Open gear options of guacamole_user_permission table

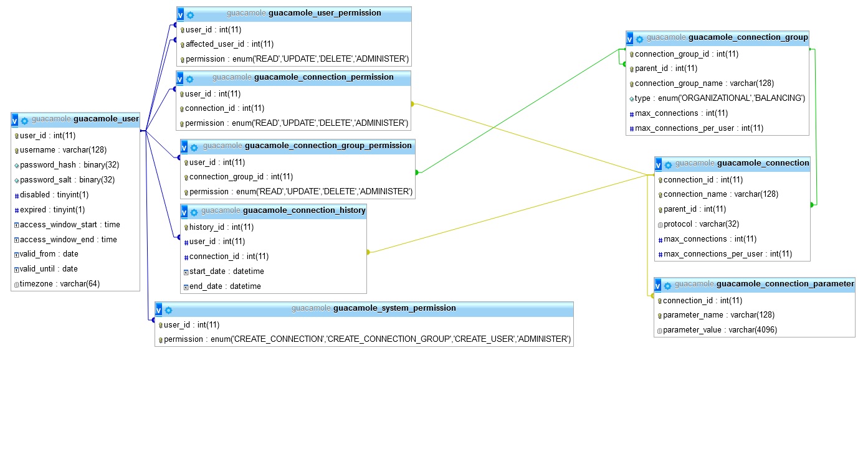point(190,15)
